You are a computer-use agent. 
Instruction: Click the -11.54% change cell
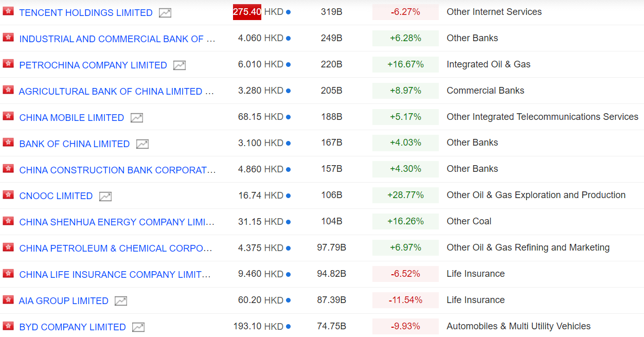(405, 300)
